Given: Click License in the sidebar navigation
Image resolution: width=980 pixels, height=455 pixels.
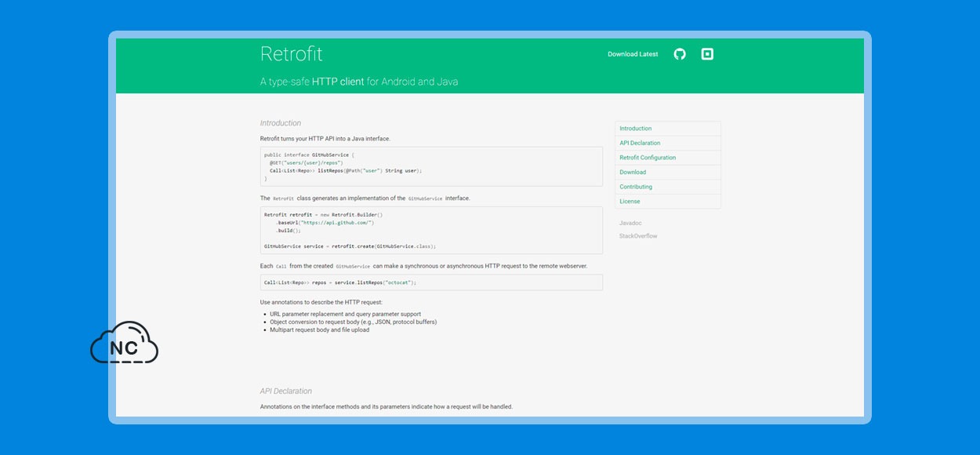Looking at the screenshot, I should [x=668, y=201].
